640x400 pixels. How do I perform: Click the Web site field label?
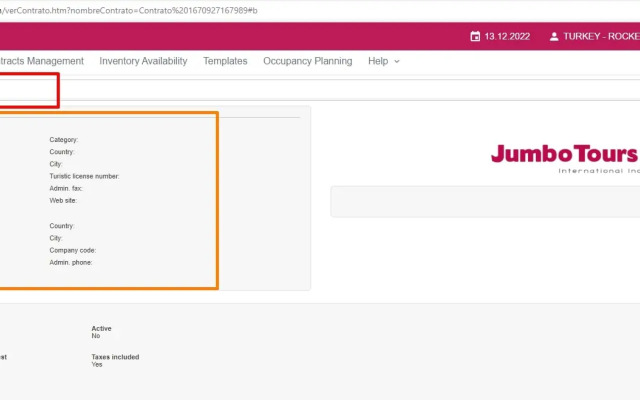pos(63,200)
